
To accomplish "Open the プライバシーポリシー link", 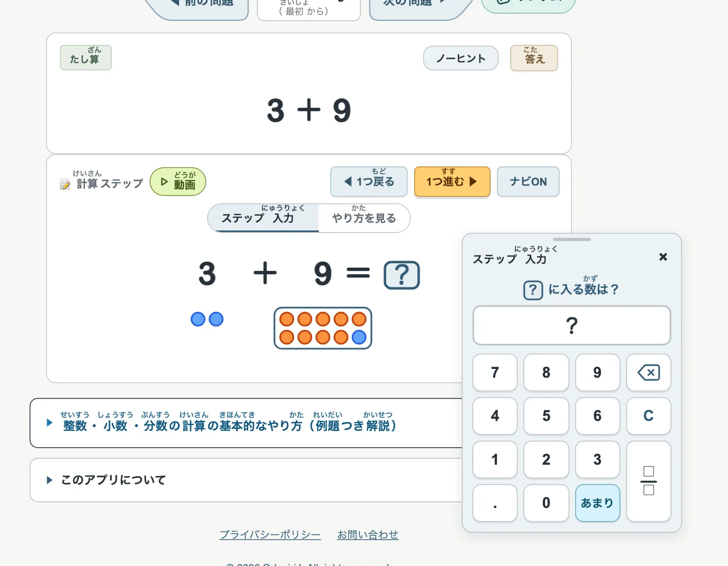I will tap(270, 535).
